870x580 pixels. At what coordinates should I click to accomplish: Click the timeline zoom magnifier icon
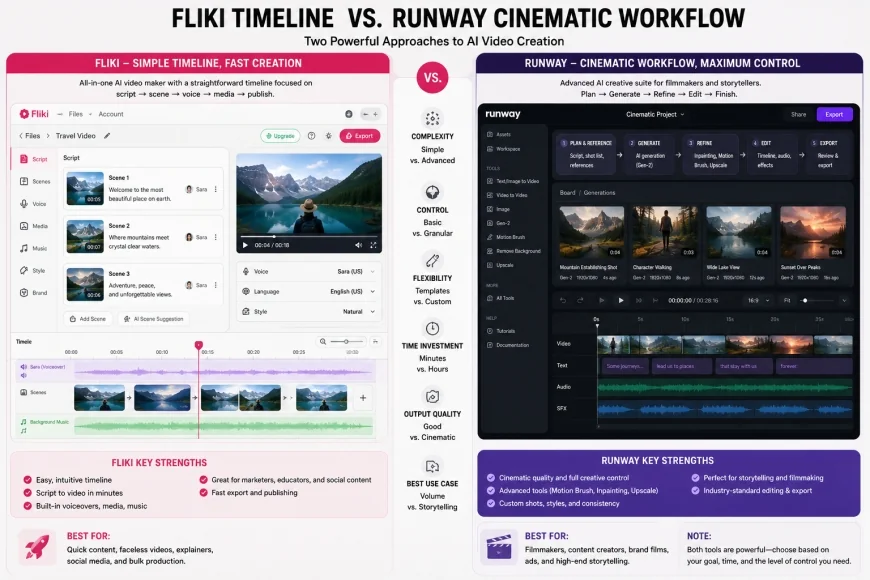[x=322, y=341]
